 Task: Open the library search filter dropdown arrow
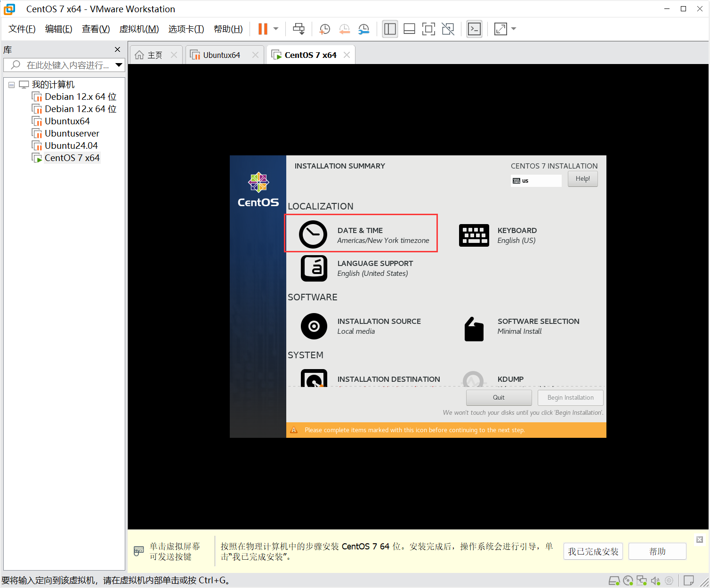point(119,65)
